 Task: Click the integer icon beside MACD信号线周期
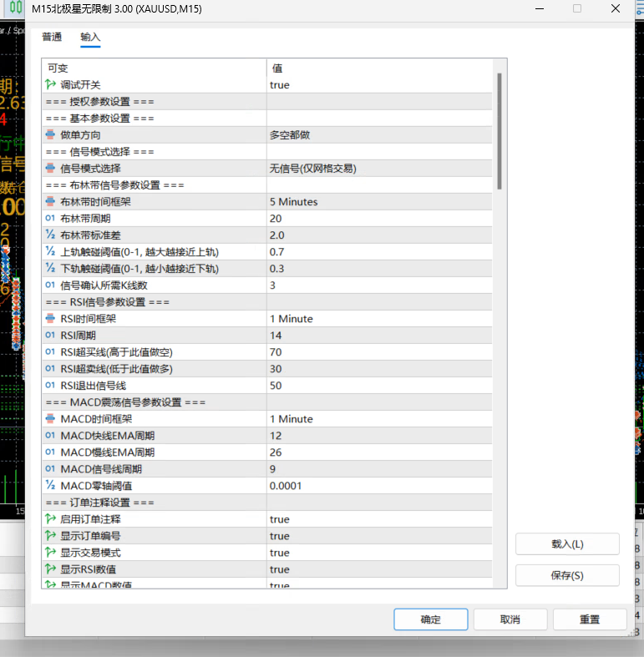tap(50, 469)
